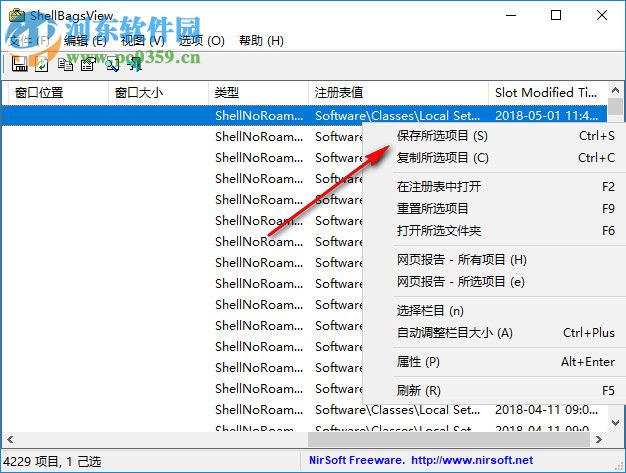This screenshot has height=473, width=626.
Task: Sort by the 窗口位置 column header
Action: pos(58,93)
